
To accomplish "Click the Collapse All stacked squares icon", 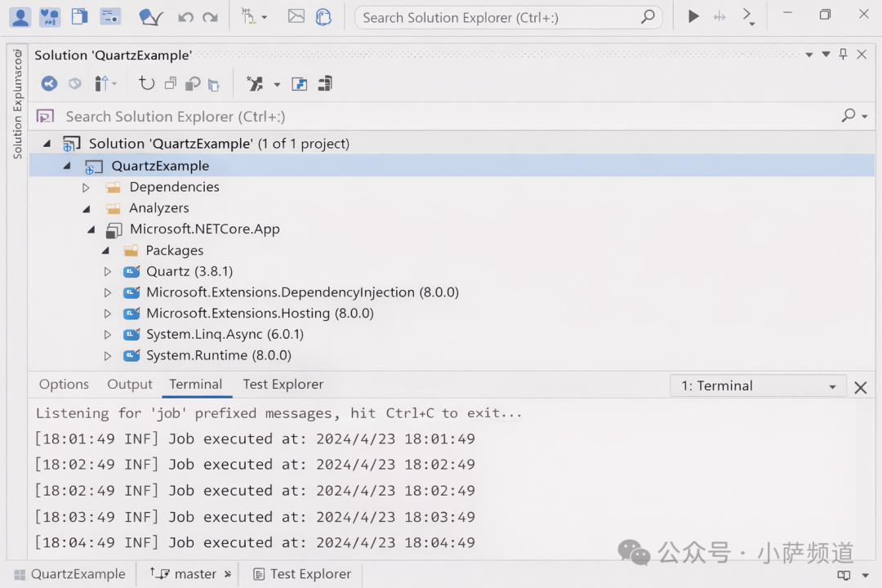I will (171, 83).
